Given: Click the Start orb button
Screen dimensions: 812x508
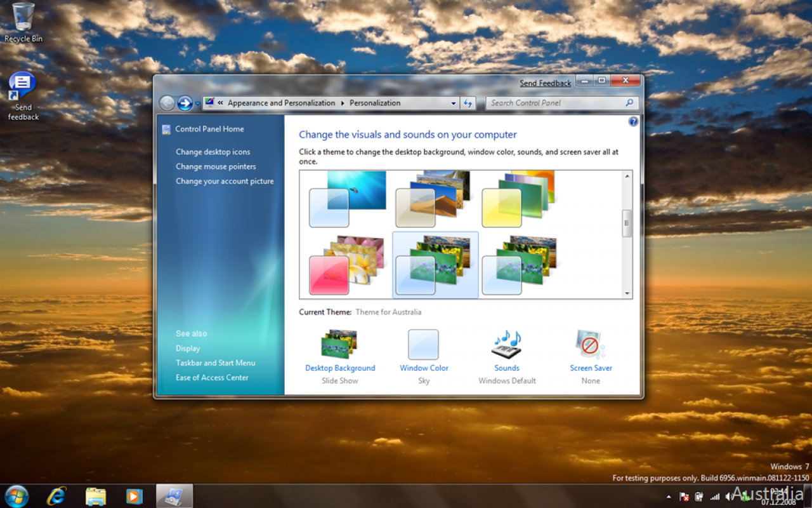Looking at the screenshot, I should tap(16, 496).
